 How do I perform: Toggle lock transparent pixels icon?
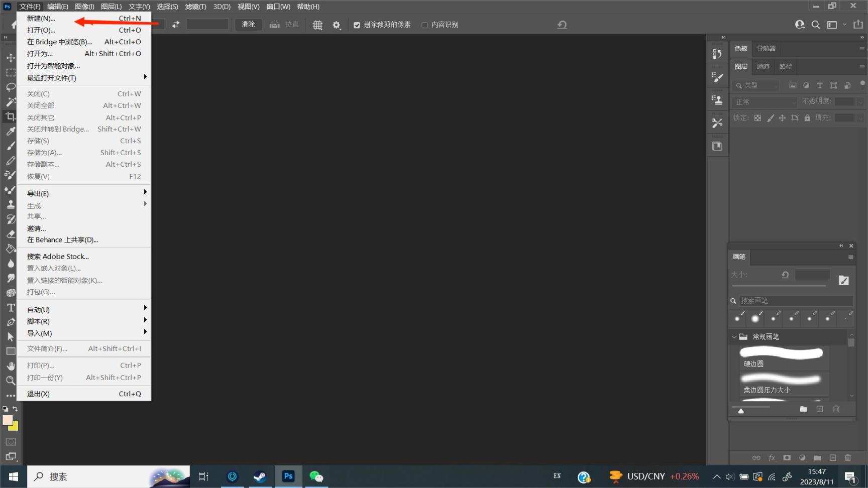757,118
